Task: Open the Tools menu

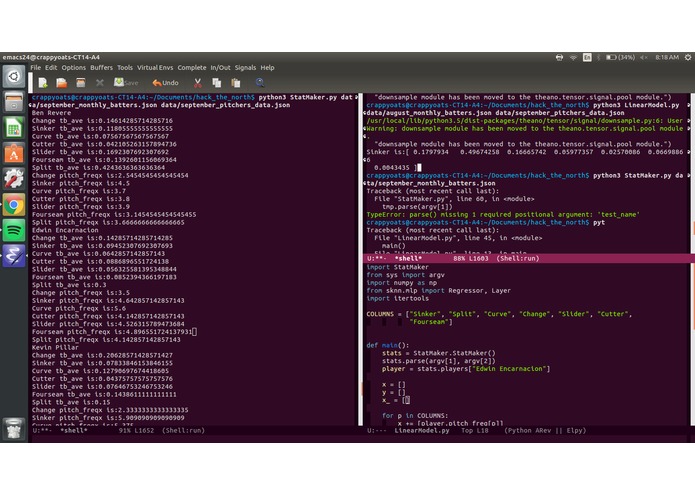Action: (x=125, y=67)
